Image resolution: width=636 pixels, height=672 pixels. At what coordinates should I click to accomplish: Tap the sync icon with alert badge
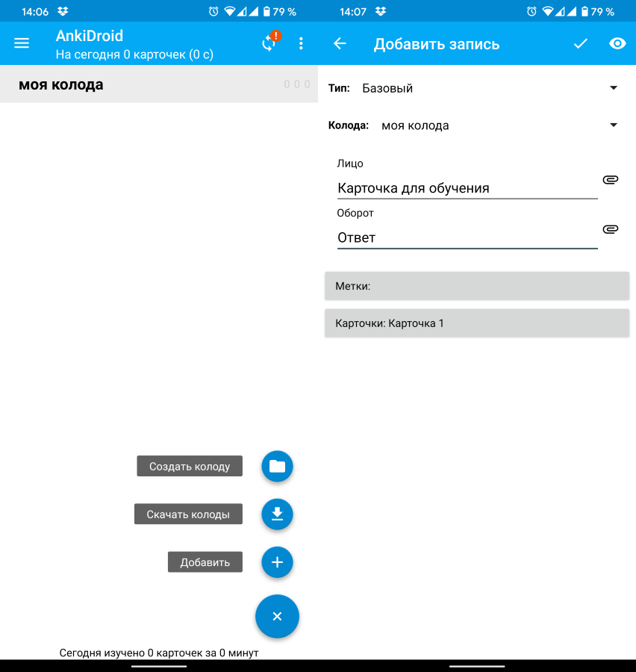[271, 42]
